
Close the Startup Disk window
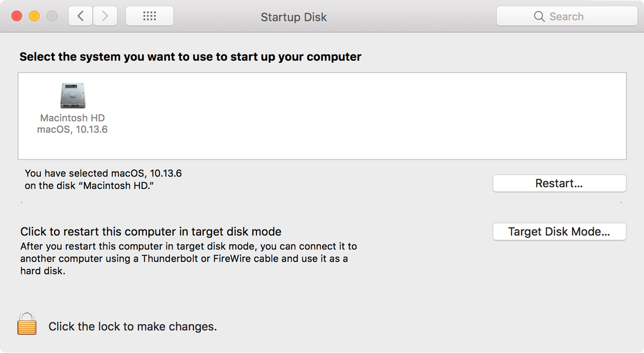pos(17,16)
